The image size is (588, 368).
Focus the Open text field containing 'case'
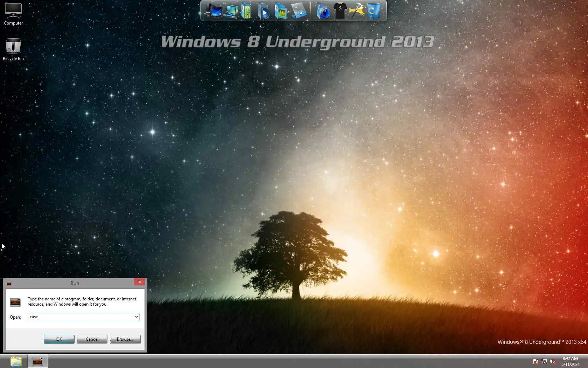coord(81,317)
